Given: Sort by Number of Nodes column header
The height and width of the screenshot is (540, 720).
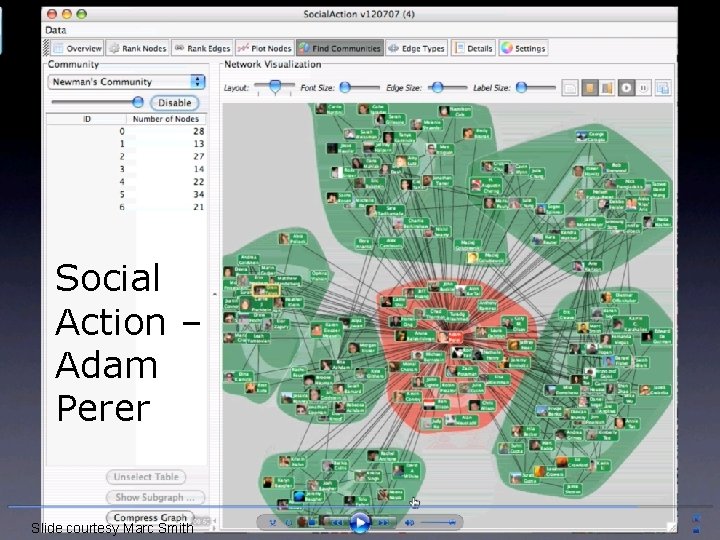Looking at the screenshot, I should (166, 119).
